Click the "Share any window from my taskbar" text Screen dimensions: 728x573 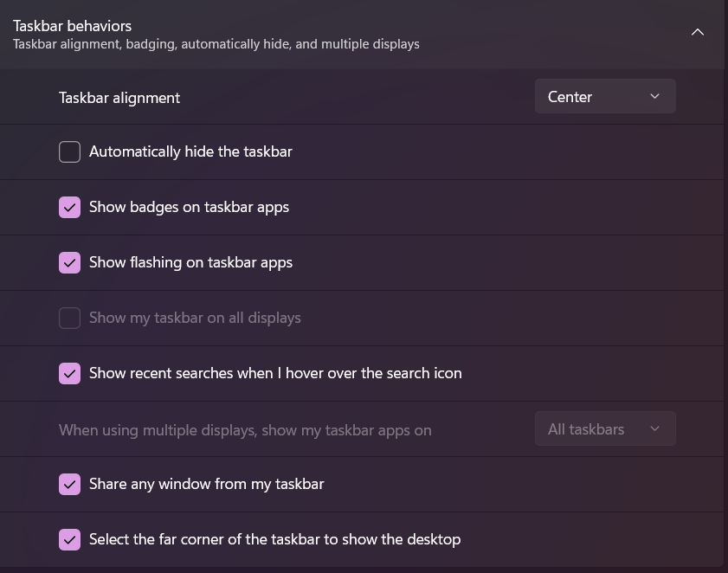click(x=206, y=484)
